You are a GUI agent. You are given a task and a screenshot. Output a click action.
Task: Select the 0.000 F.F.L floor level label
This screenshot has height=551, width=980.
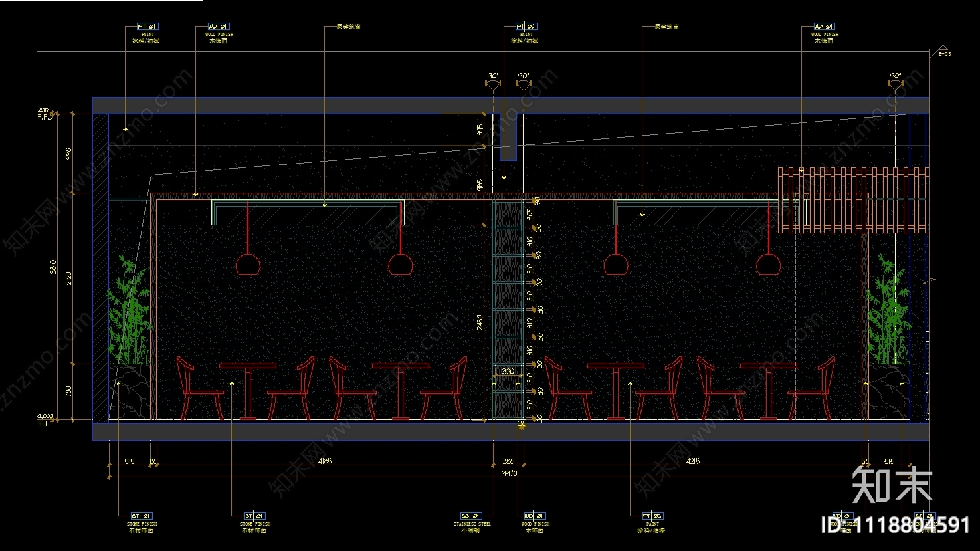(x=44, y=419)
